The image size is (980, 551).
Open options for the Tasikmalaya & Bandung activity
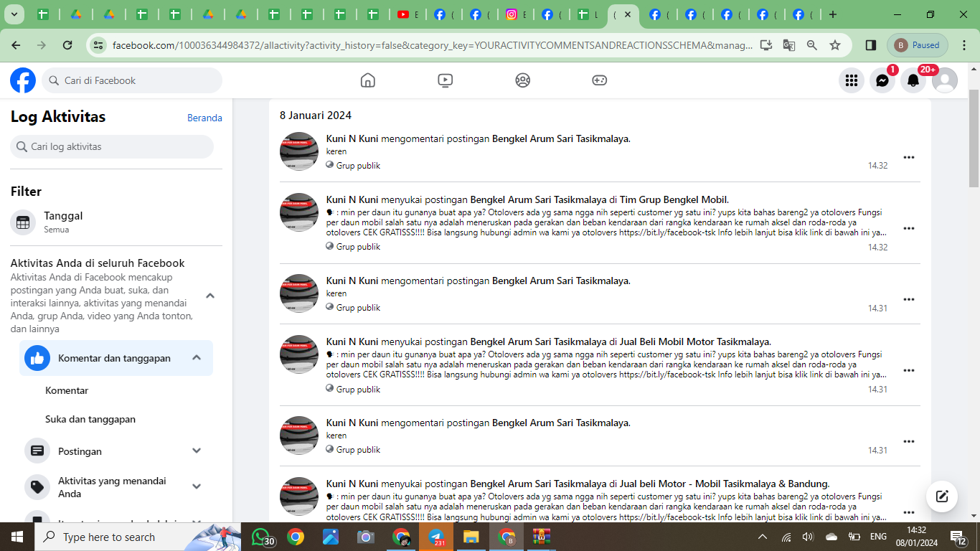pos(909,512)
